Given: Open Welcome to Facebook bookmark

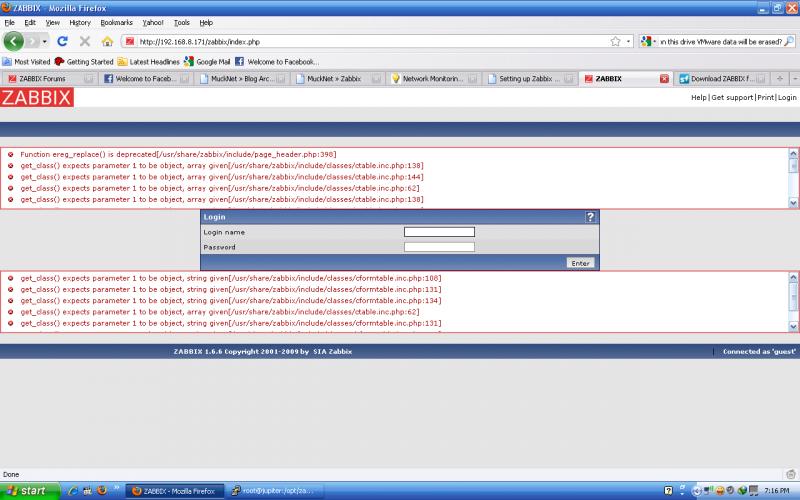Looking at the screenshot, I should (x=277, y=62).
